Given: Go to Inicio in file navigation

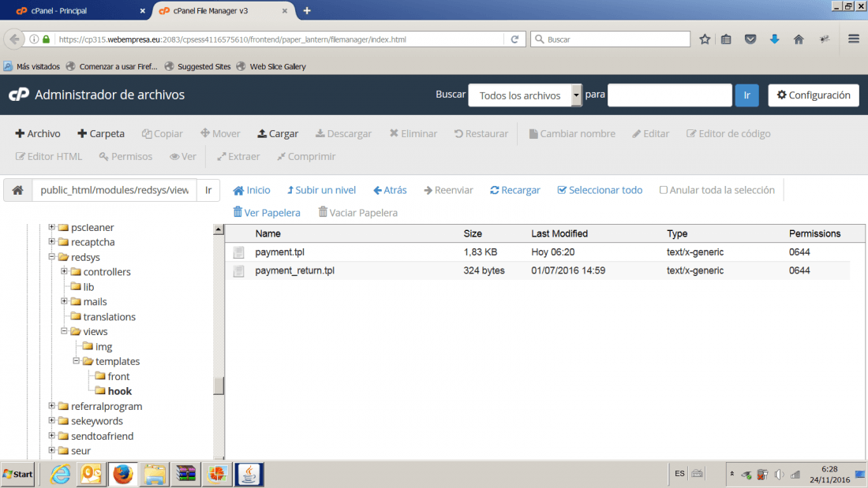Looking at the screenshot, I should tap(251, 190).
